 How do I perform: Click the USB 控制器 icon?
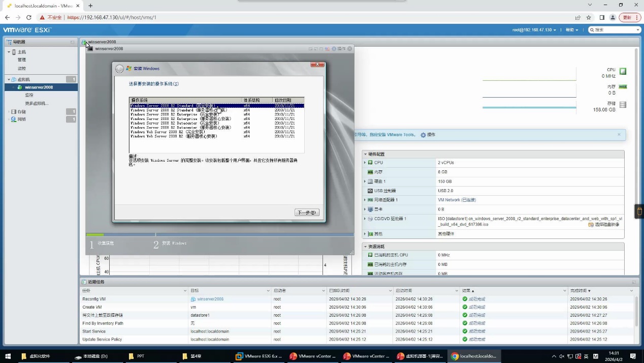(370, 191)
